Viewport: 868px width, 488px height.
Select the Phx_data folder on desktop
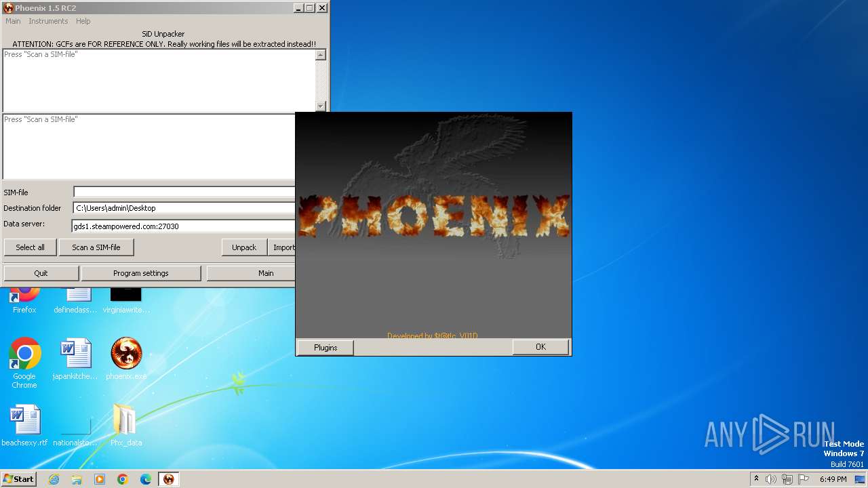[126, 425]
